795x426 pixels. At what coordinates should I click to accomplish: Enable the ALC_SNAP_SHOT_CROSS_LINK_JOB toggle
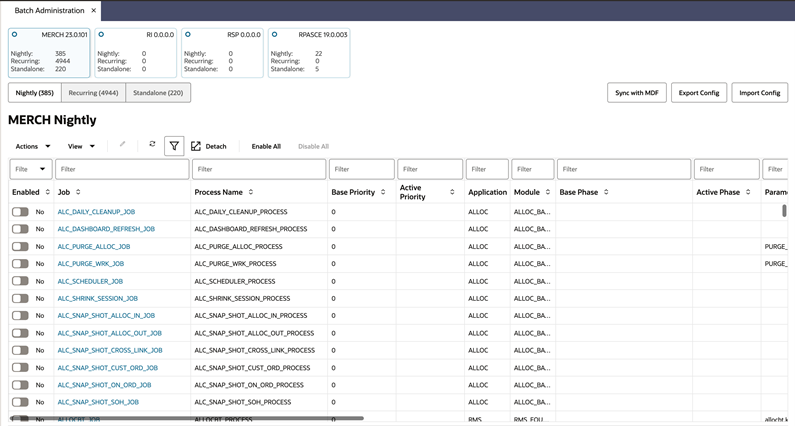click(20, 350)
